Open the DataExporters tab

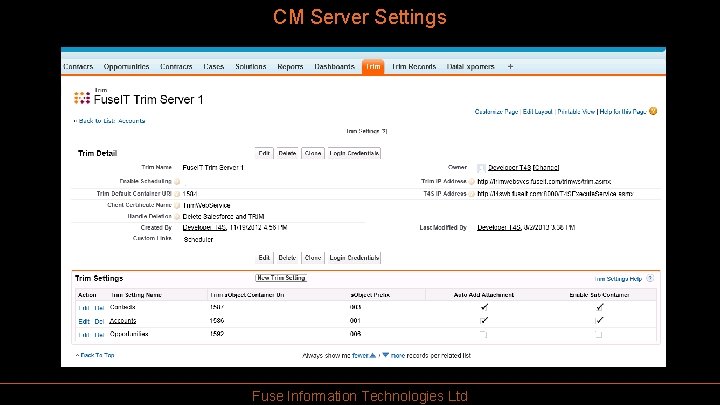click(x=471, y=67)
